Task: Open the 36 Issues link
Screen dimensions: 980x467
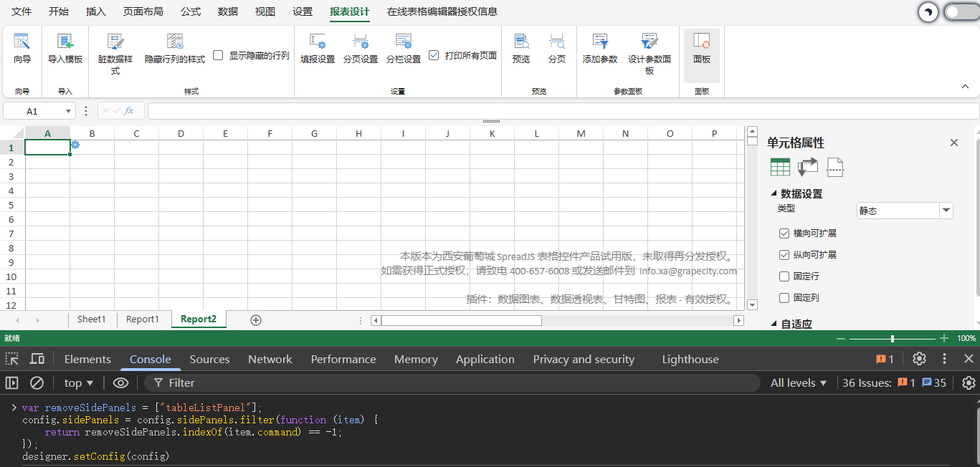Action: pyautogui.click(x=894, y=383)
